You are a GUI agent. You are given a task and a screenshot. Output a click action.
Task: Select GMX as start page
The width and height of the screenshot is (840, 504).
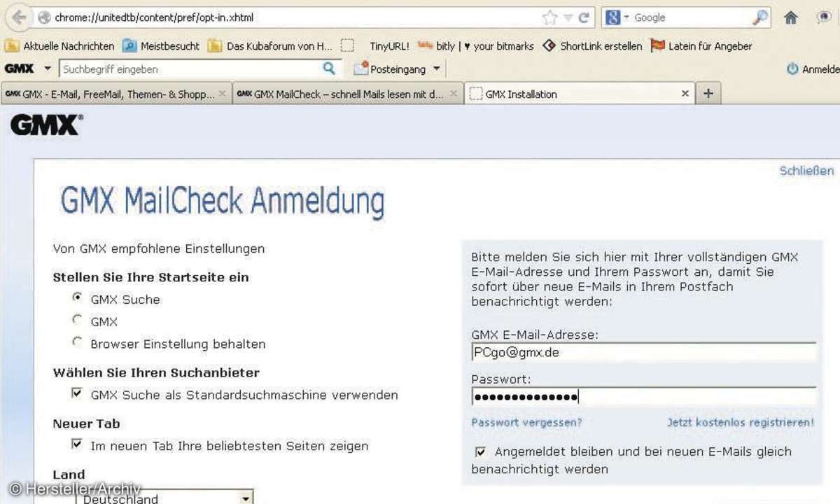click(77, 320)
